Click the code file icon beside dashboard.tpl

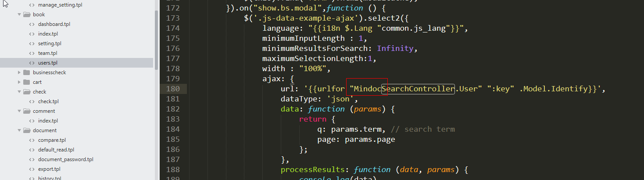tap(32, 24)
